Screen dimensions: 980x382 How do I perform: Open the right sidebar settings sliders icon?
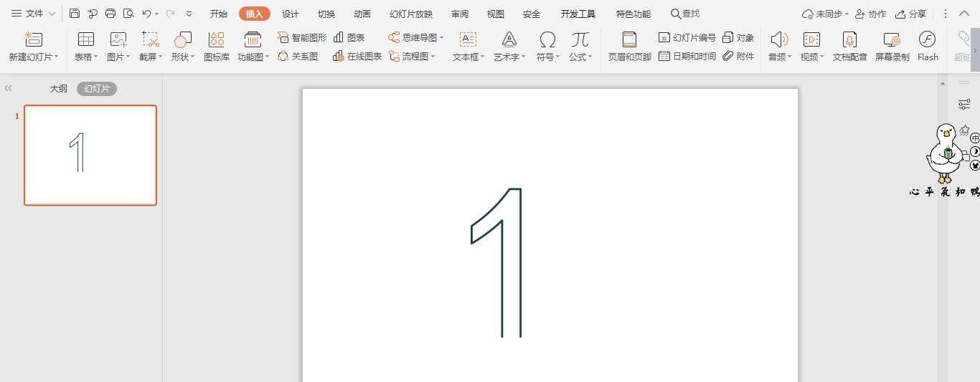coord(964,105)
